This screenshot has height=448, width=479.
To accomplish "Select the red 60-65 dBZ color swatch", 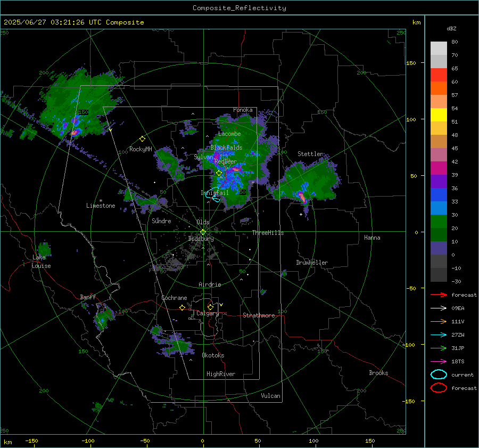I will [439, 75].
